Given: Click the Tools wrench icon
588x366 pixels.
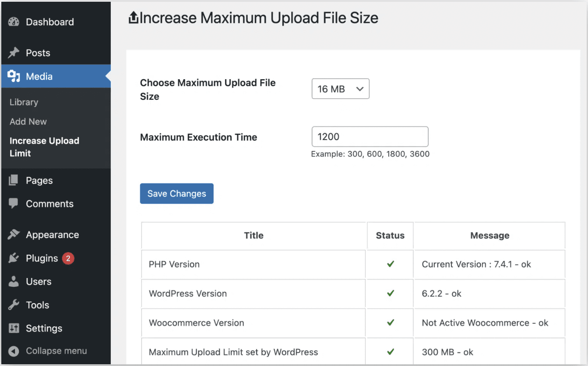Looking at the screenshot, I should [x=14, y=304].
